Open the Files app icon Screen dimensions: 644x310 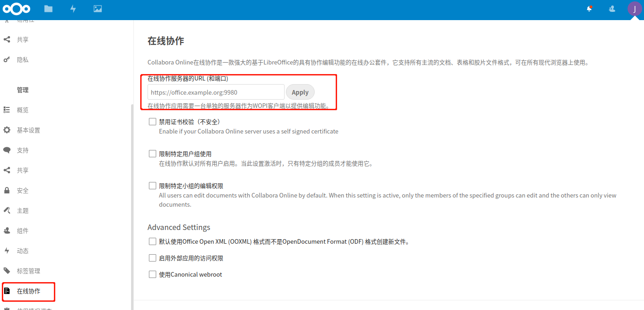tap(48, 9)
